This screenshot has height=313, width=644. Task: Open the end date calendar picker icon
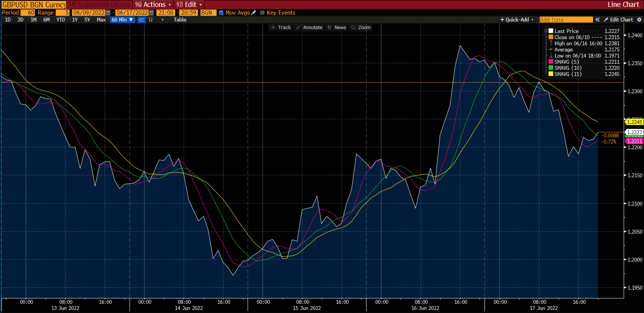151,13
